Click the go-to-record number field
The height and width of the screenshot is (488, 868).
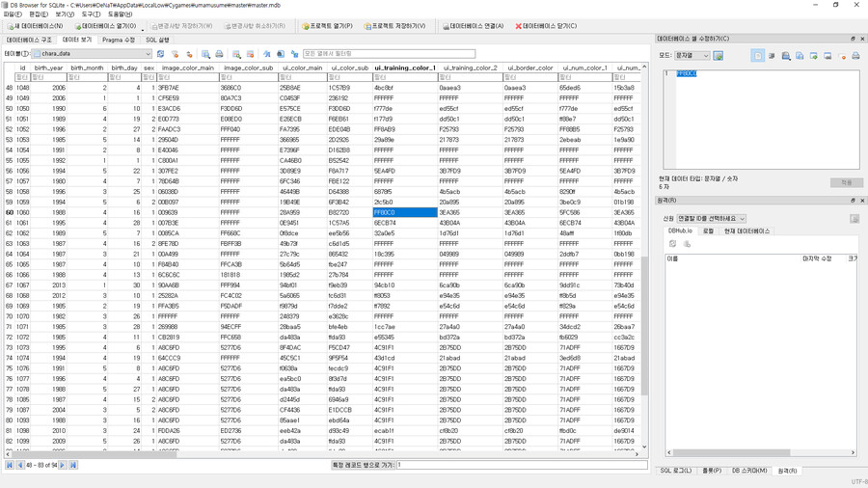tap(522, 465)
